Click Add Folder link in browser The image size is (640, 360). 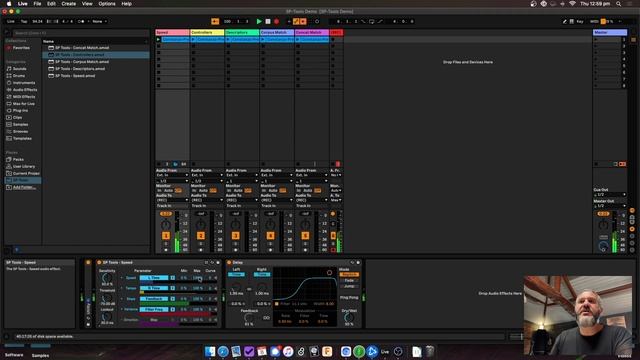tap(24, 187)
